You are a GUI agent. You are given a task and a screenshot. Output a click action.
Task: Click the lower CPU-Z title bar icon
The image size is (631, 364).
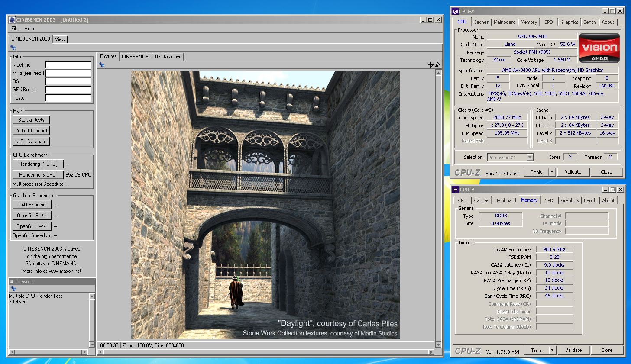[x=456, y=190]
